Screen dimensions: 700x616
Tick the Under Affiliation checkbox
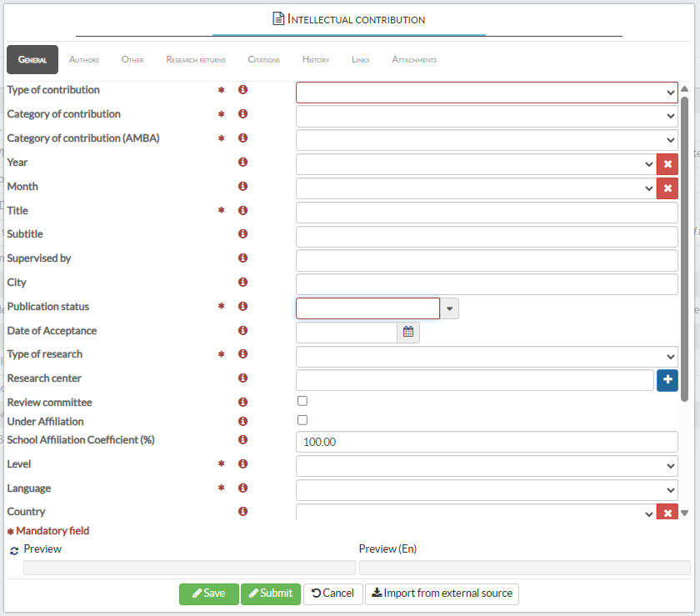(x=302, y=420)
